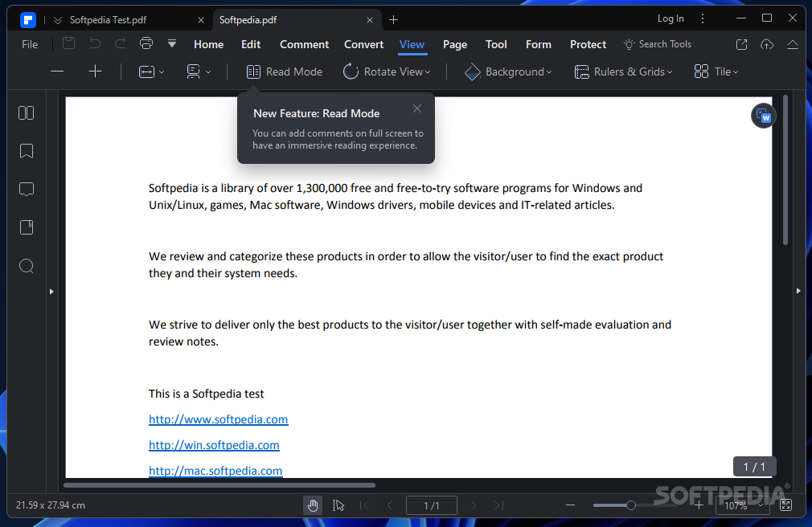Open the bookmarks panel in sidebar
812x527 pixels.
click(27, 151)
